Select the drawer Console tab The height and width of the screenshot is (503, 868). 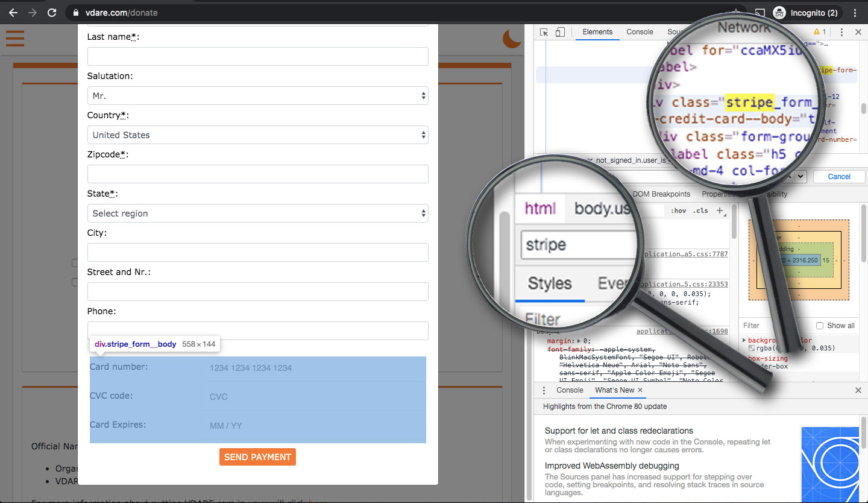point(570,390)
